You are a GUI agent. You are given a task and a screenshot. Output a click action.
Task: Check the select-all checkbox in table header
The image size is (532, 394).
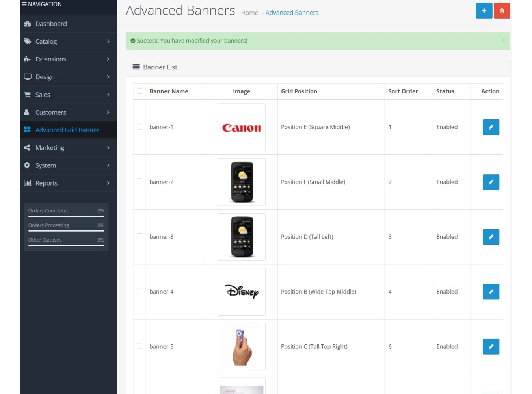[x=140, y=91]
